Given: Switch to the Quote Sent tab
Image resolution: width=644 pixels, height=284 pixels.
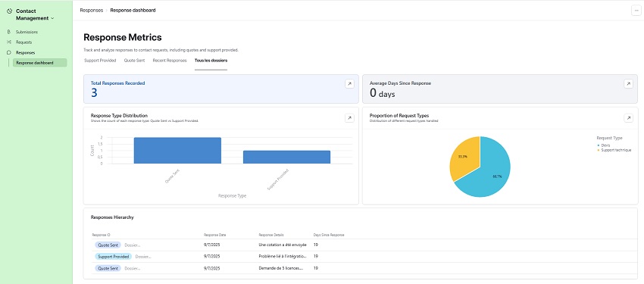Looking at the screenshot, I should [x=134, y=61].
